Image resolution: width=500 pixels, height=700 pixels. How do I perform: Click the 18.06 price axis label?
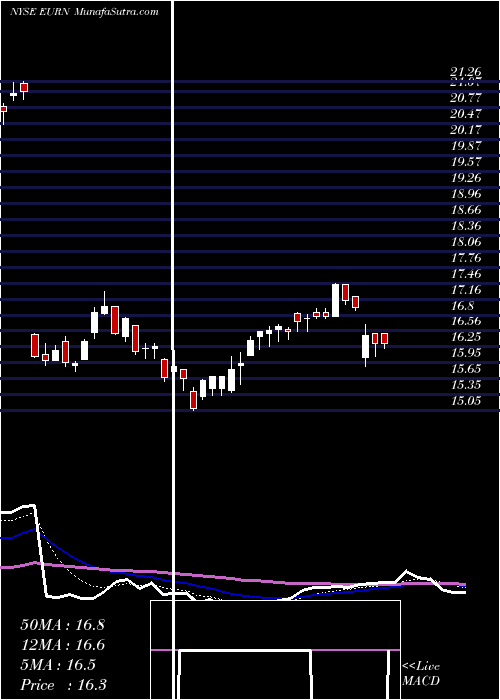point(466,242)
